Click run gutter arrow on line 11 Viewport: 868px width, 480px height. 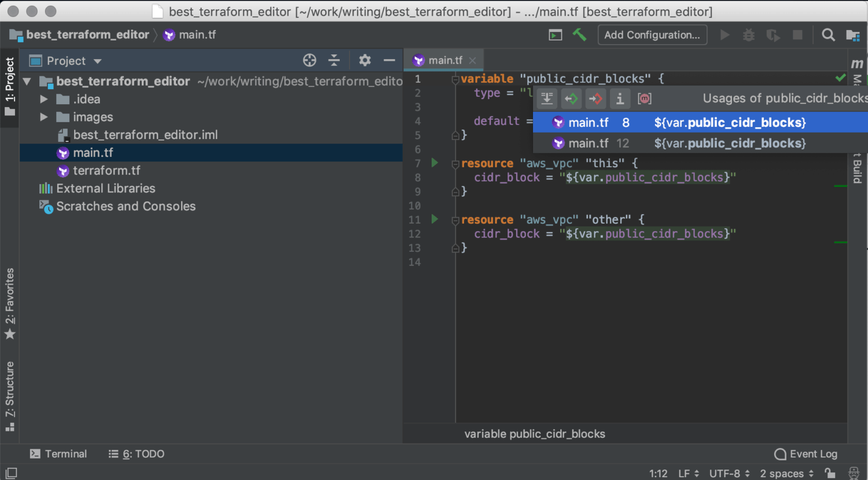click(x=435, y=219)
